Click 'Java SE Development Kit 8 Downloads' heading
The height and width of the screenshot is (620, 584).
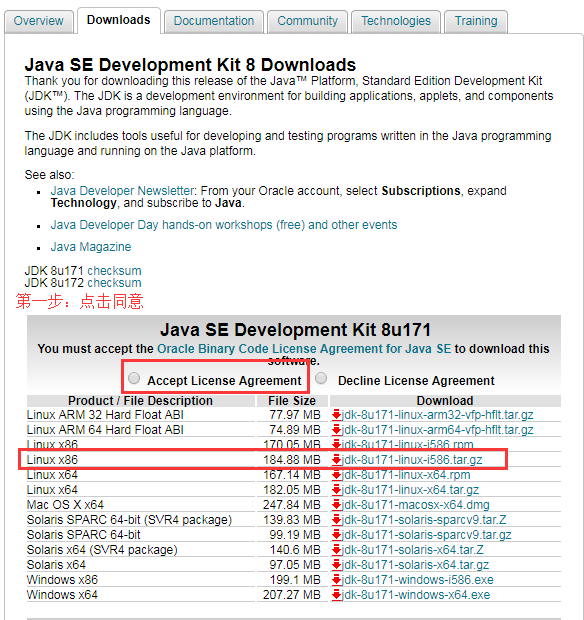[190, 65]
